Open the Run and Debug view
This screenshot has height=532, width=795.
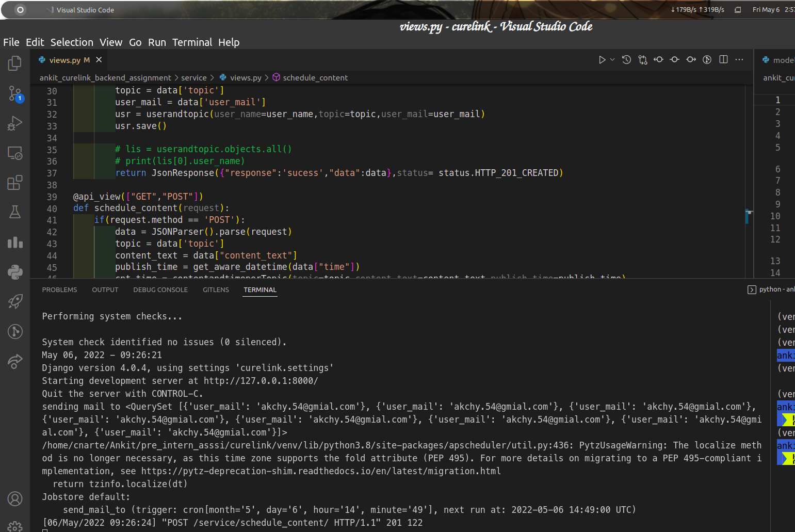[15, 123]
